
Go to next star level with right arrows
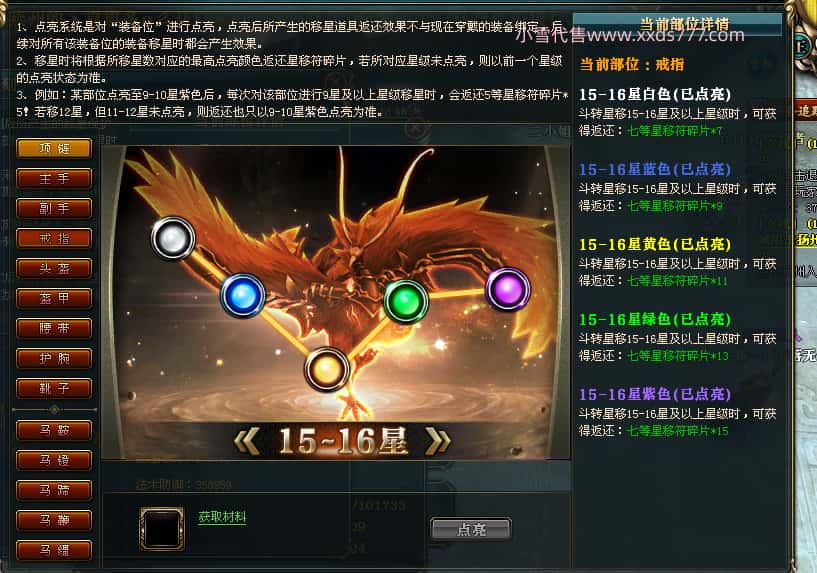(438, 442)
